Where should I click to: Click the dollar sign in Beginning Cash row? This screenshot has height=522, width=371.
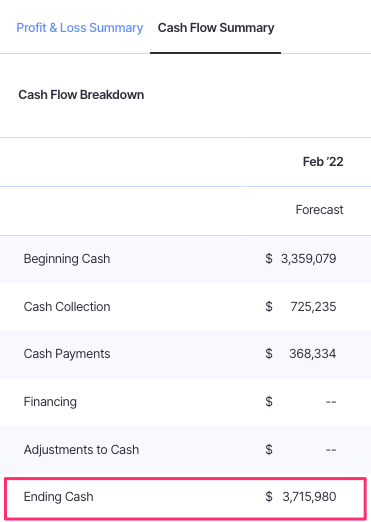[269, 259]
